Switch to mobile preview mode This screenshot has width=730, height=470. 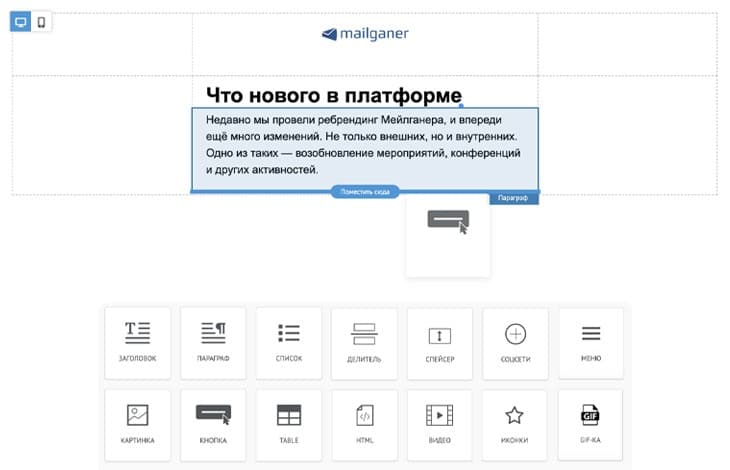41,23
